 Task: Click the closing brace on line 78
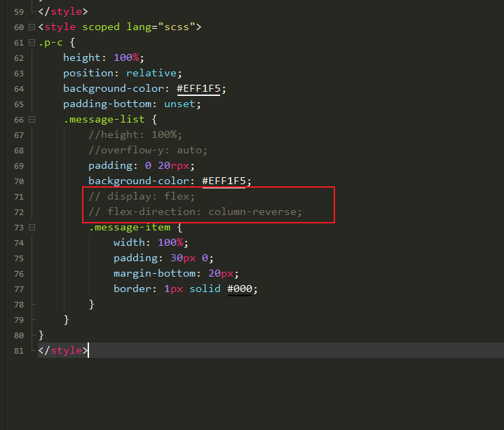pyautogui.click(x=91, y=304)
